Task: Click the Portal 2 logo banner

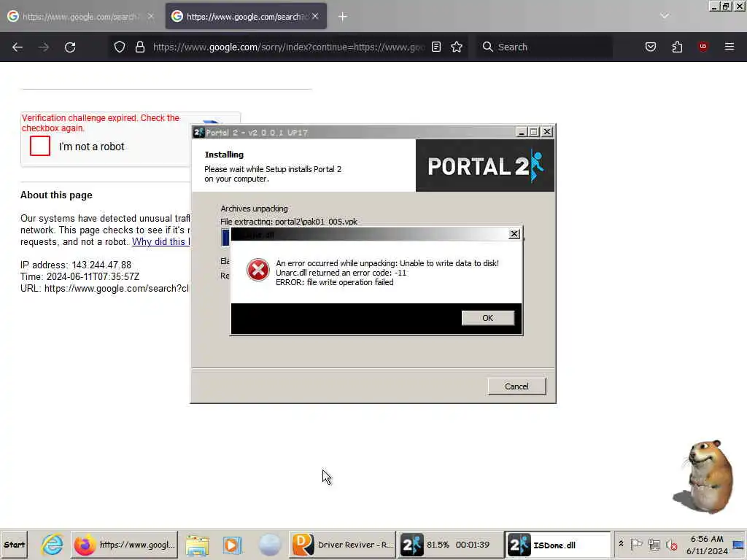Action: 485,166
